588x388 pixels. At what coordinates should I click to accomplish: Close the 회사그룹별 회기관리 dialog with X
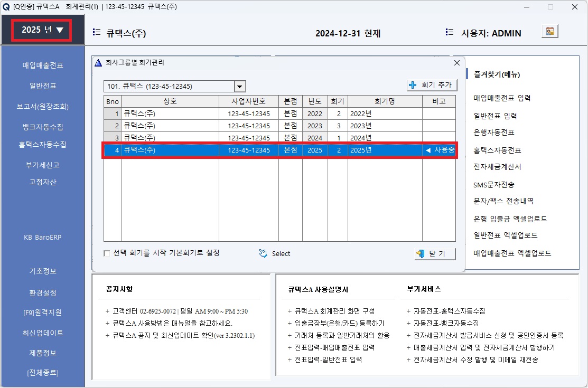[457, 63]
